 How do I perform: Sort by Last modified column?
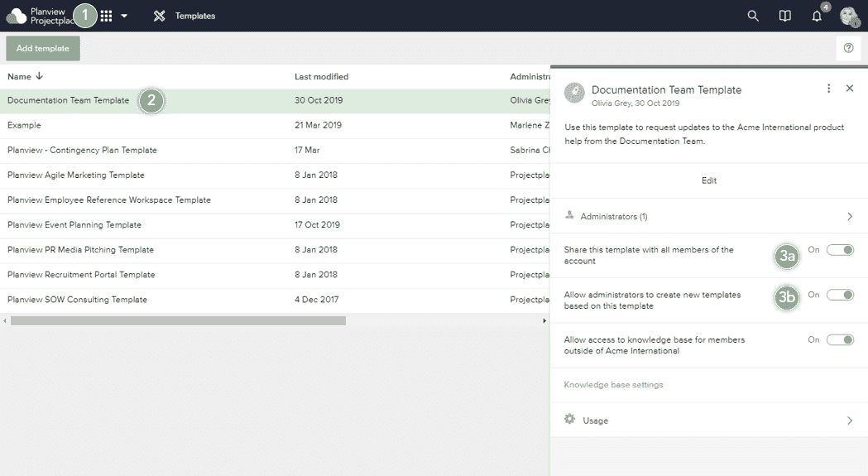click(x=322, y=76)
